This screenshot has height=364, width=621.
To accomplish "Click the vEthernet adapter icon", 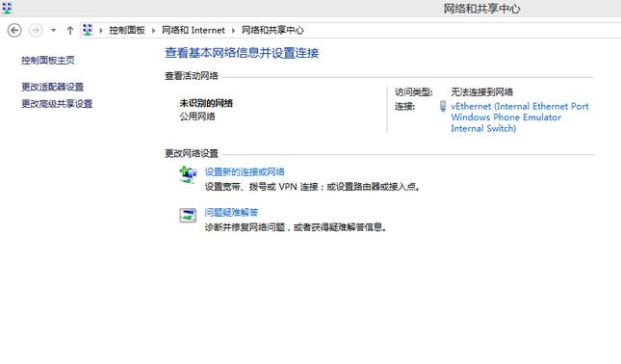I will point(443,106).
